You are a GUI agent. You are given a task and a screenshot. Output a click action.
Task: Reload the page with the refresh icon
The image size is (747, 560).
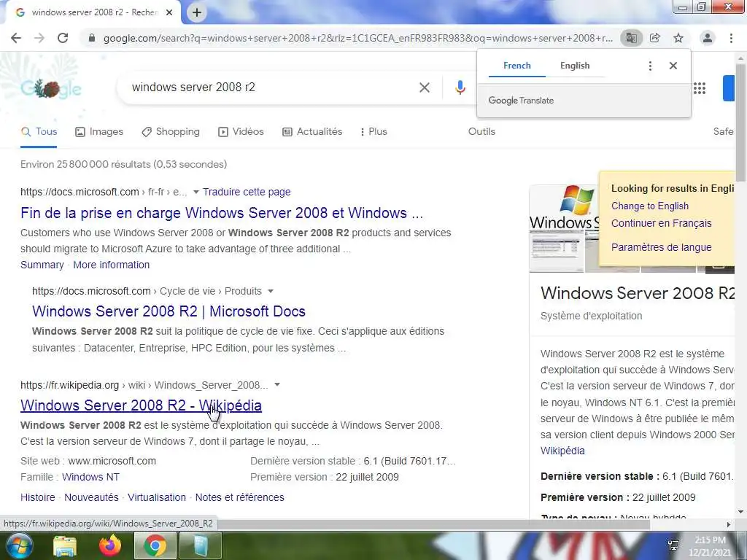[x=63, y=38]
